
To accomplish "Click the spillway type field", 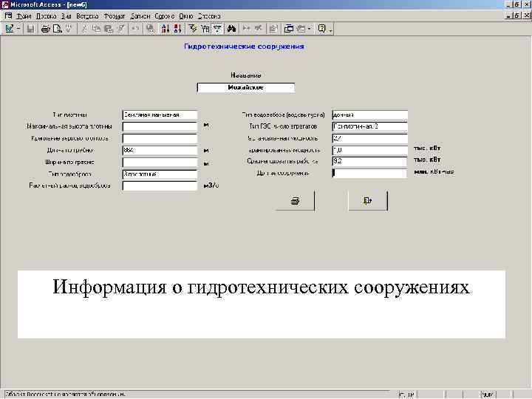I will pyautogui.click(x=160, y=174).
